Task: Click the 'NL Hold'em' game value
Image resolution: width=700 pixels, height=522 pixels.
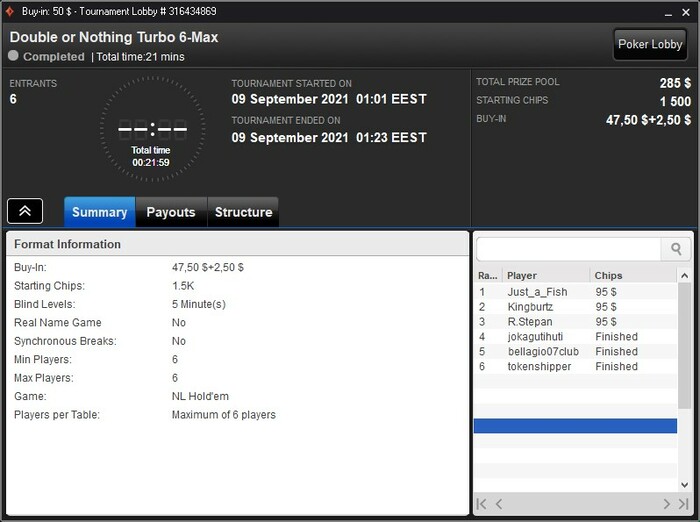Action: click(200, 396)
